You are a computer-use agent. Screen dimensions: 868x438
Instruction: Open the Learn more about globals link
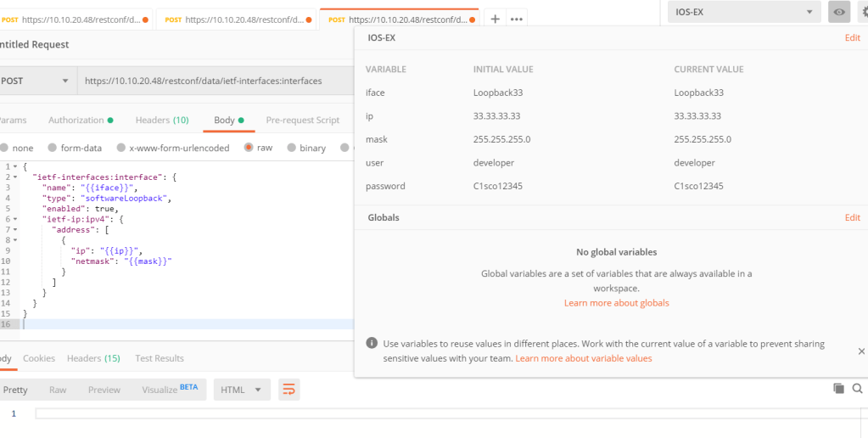coord(616,303)
